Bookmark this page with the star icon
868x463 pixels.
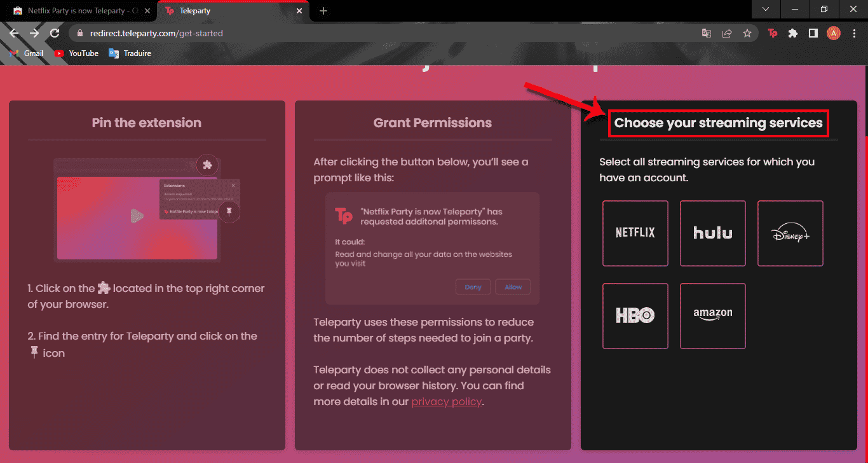click(747, 33)
